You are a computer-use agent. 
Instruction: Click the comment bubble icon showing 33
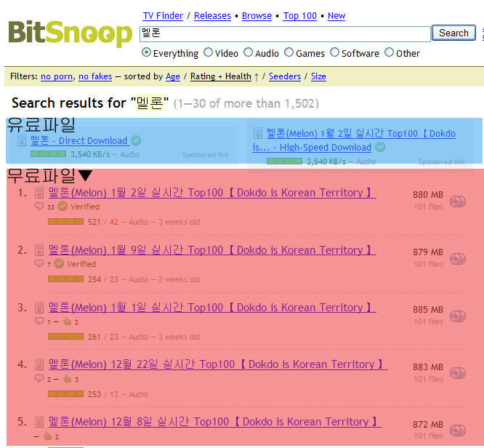(39, 206)
